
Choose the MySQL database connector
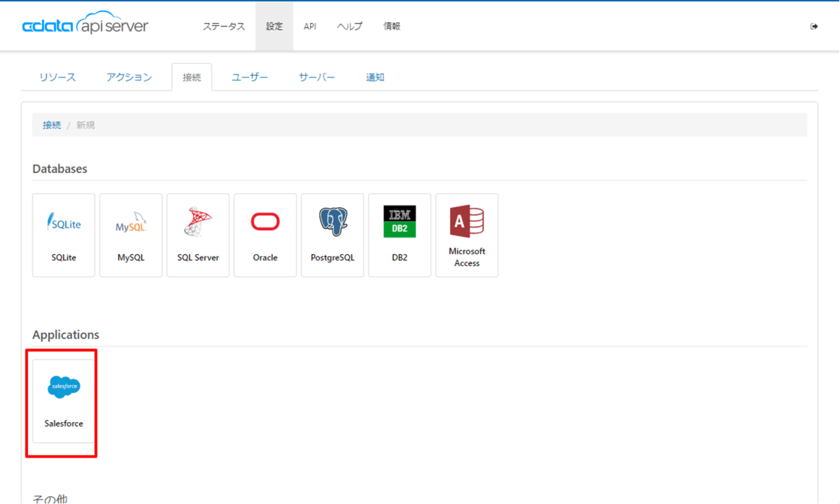coord(131,235)
